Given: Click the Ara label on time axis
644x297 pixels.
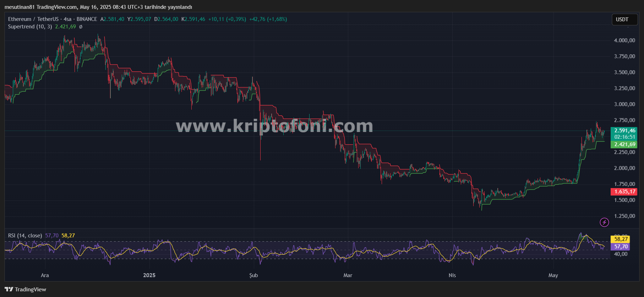Looking at the screenshot, I should coord(45,275).
